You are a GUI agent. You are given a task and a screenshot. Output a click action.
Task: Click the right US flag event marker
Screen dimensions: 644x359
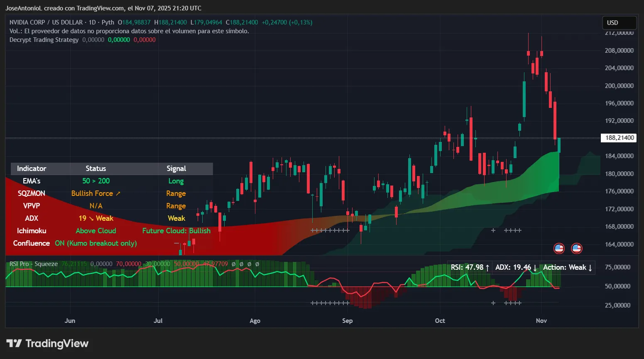click(576, 248)
